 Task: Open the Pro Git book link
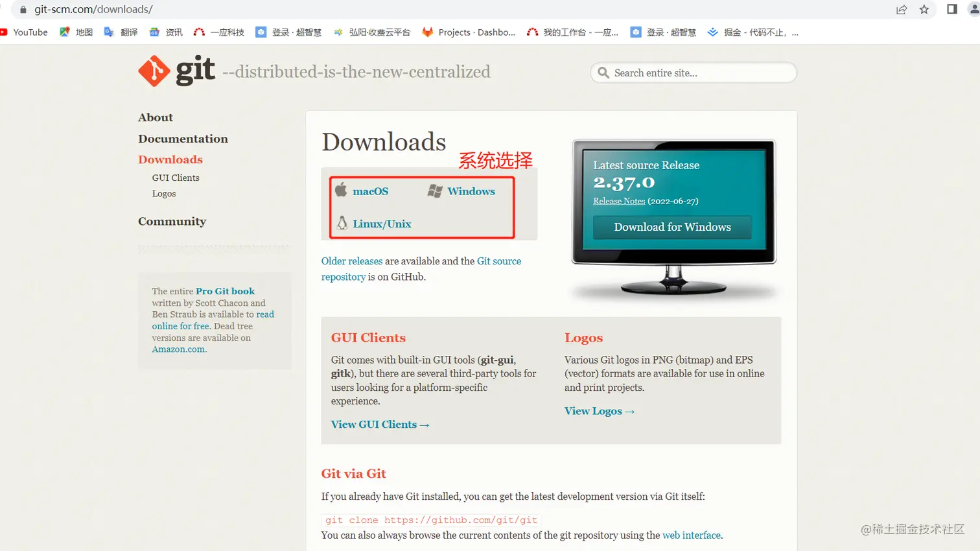(x=225, y=291)
